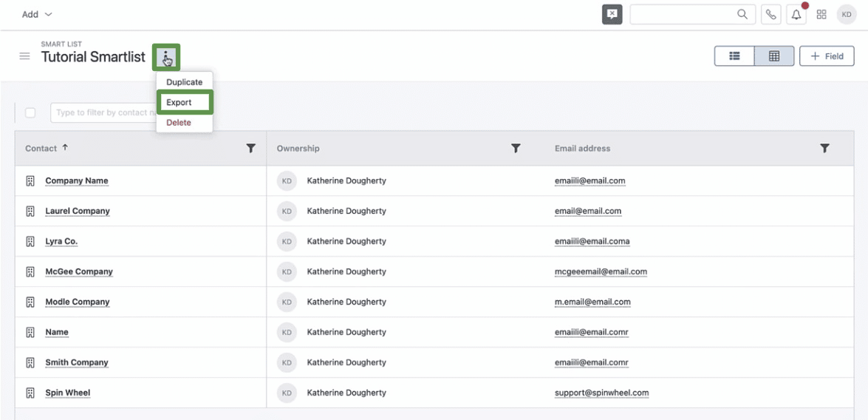
Task: Open the phone call icon
Action: point(771,14)
